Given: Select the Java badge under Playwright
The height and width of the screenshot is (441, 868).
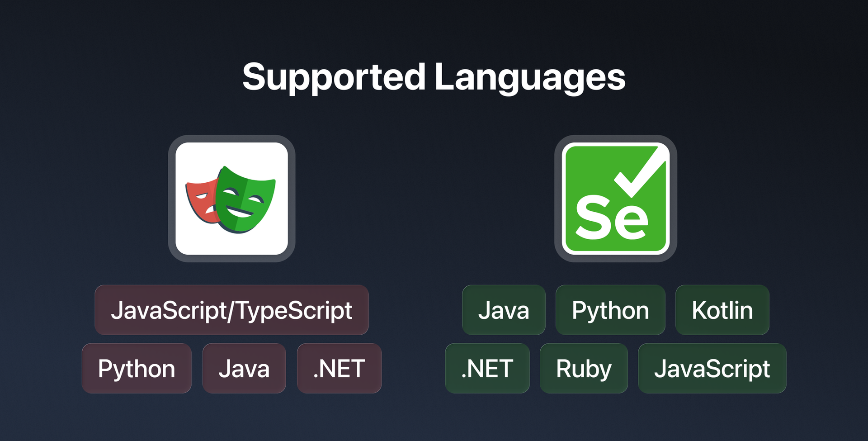Looking at the screenshot, I should point(244,368).
